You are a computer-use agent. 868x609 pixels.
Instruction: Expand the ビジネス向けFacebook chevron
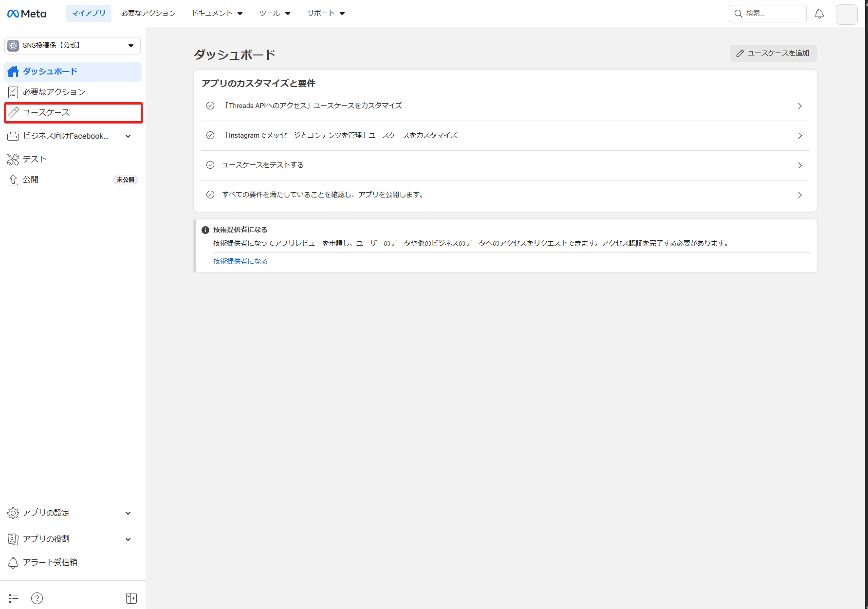pos(128,136)
